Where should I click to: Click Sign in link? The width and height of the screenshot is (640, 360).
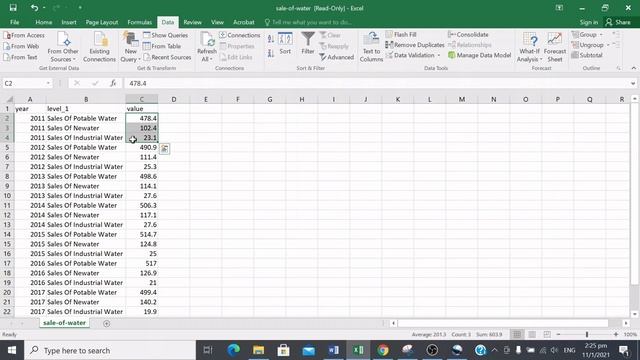[589, 22]
